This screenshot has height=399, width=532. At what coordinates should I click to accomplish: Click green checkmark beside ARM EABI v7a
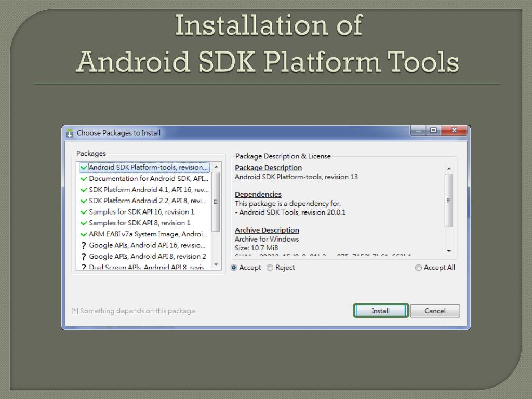click(84, 234)
